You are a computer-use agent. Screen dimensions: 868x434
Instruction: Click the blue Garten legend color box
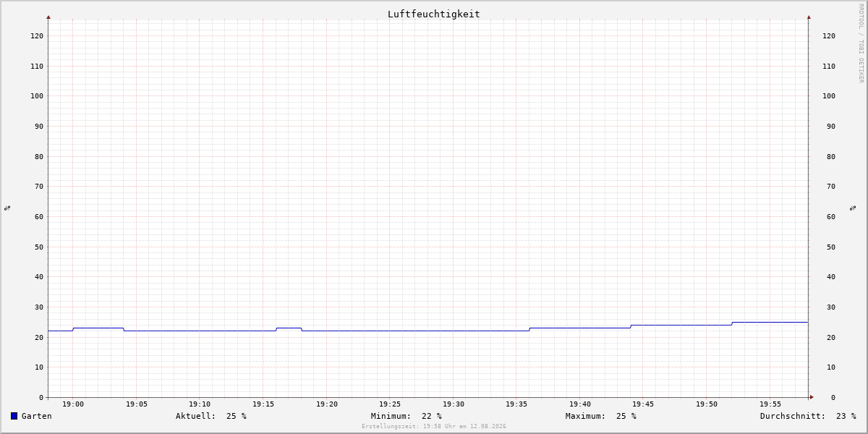[14, 416]
